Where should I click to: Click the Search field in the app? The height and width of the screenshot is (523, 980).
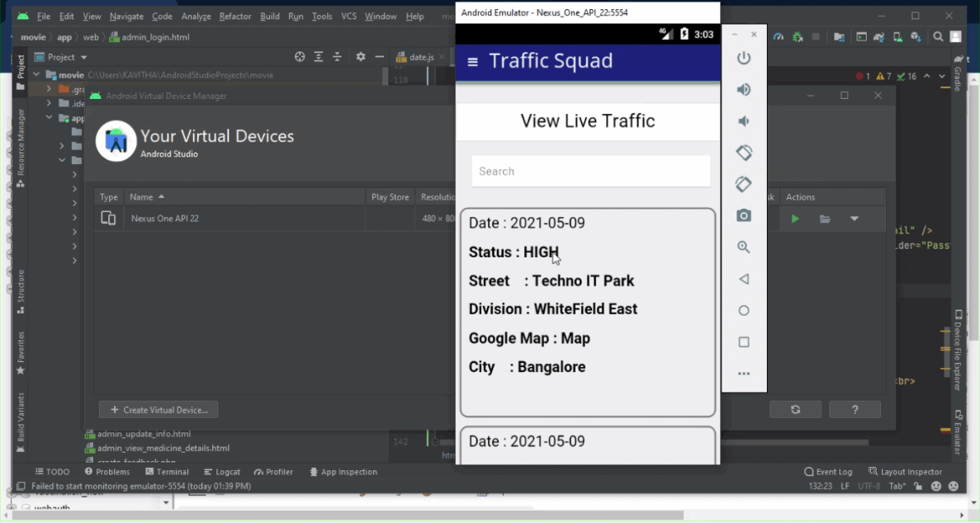[x=590, y=172]
